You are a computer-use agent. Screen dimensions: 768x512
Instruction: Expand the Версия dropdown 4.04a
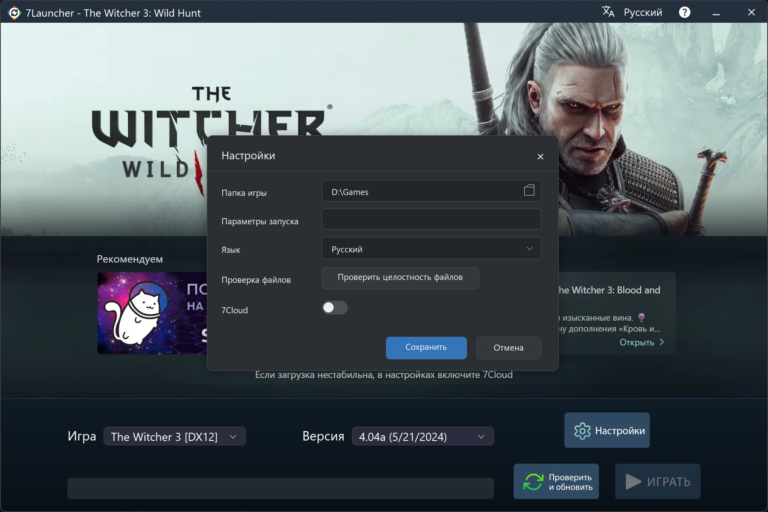[x=423, y=437]
